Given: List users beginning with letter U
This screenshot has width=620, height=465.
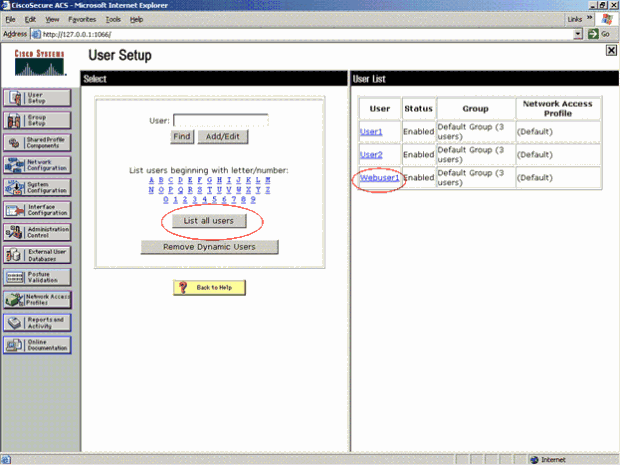Looking at the screenshot, I should pyautogui.click(x=219, y=190).
